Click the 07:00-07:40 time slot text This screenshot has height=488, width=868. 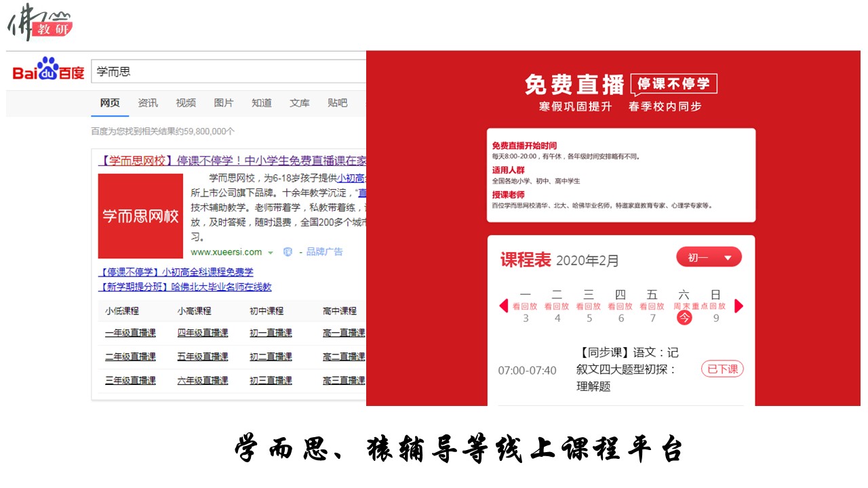click(x=527, y=371)
